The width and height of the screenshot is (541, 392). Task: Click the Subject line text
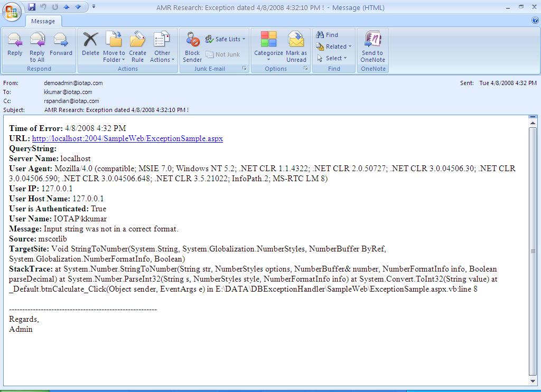(x=116, y=110)
